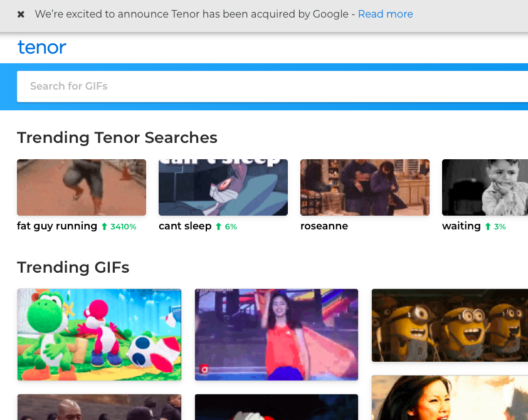This screenshot has height=420, width=528.
Task: Focus the Search for GIFs field
Action: (272, 86)
